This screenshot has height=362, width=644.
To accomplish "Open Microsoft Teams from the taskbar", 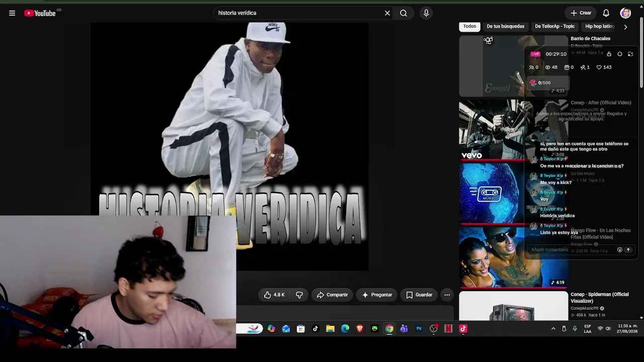I will 404,329.
